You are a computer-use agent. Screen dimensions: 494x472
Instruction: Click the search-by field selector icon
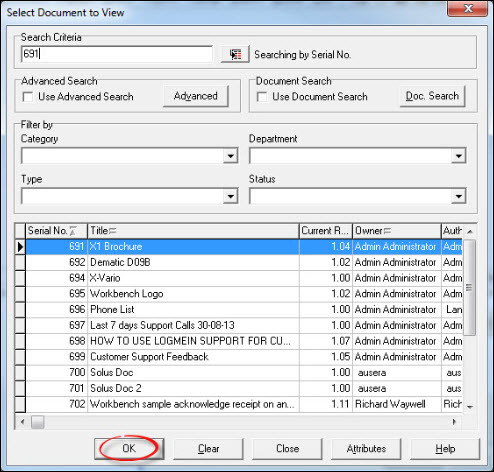pyautogui.click(x=235, y=54)
